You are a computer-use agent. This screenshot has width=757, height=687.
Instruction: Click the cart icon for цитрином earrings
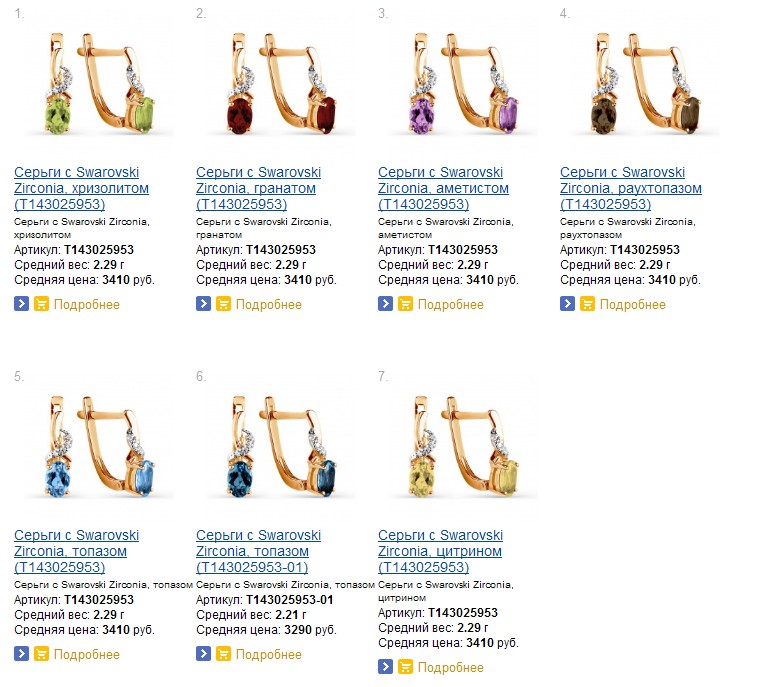click(405, 667)
